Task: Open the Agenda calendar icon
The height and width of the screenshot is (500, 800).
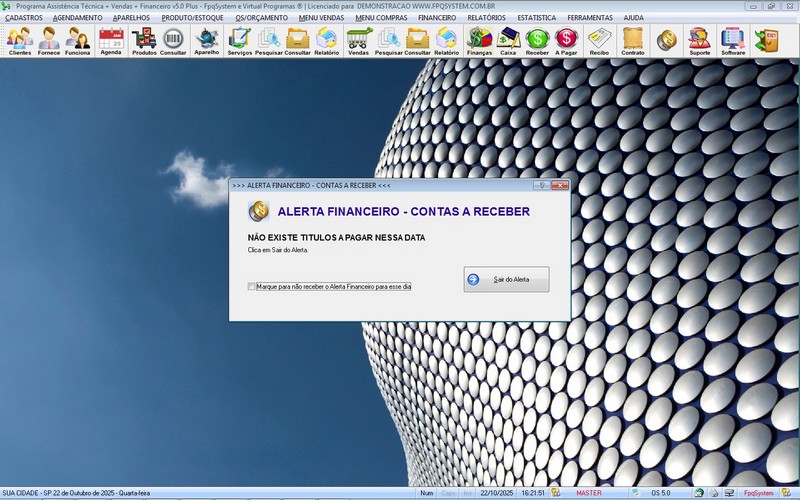Action: (x=111, y=41)
